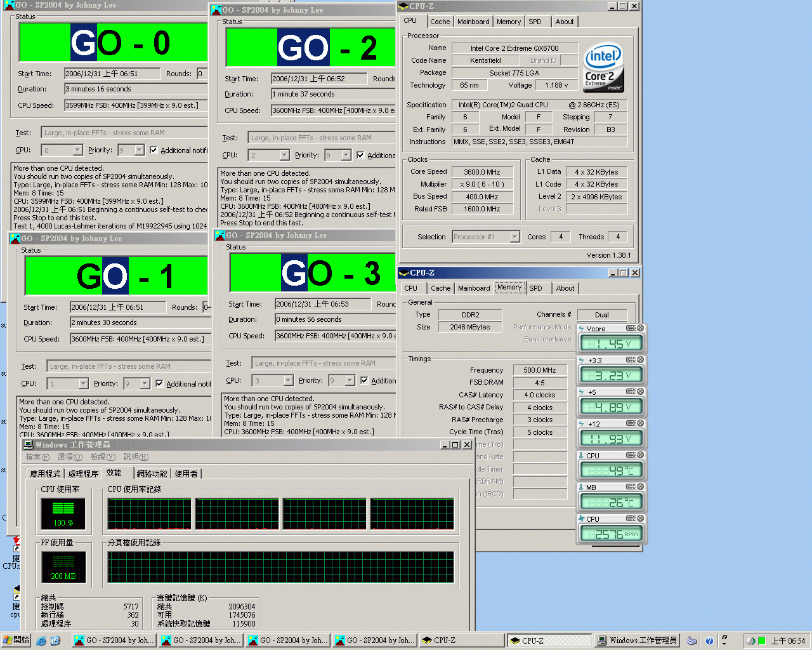Open settings icon on the Vcore sensor widget
812x650 pixels.
tap(631, 328)
